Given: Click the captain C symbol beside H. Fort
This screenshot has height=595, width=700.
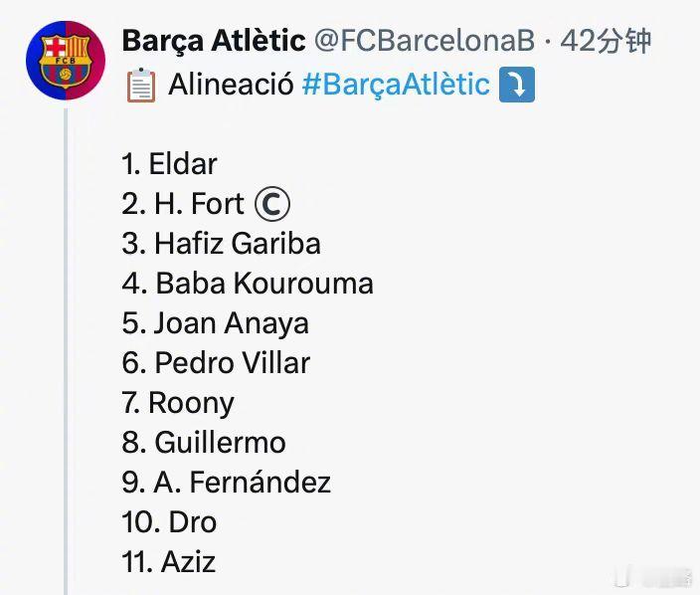Looking at the screenshot, I should tap(272, 204).
